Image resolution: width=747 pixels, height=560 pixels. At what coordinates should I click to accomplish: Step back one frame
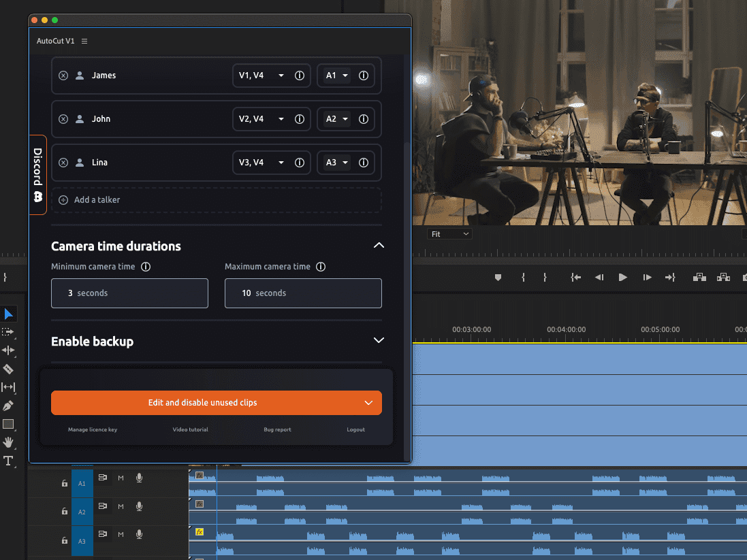pyautogui.click(x=599, y=278)
